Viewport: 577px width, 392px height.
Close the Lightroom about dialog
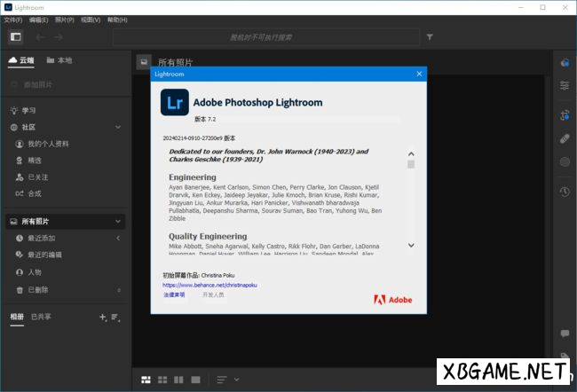pyautogui.click(x=417, y=75)
